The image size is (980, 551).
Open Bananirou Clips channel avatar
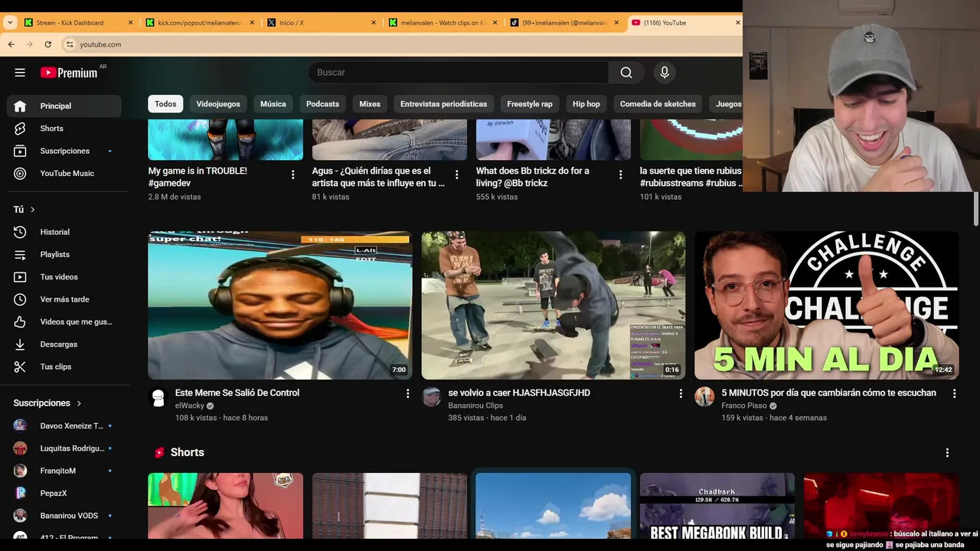(431, 397)
